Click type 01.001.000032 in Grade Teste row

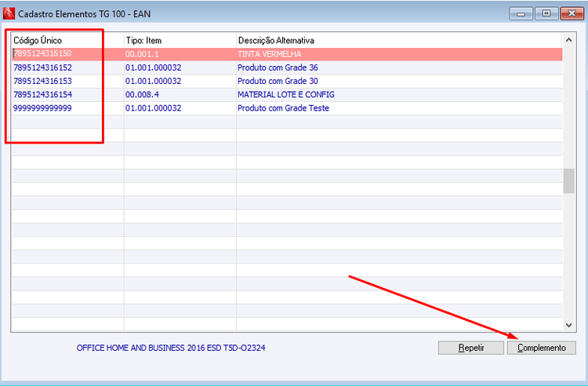click(153, 108)
